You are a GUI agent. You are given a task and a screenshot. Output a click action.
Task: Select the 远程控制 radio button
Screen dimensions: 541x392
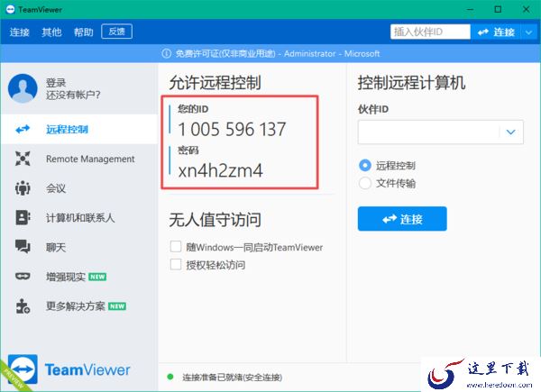(x=365, y=166)
